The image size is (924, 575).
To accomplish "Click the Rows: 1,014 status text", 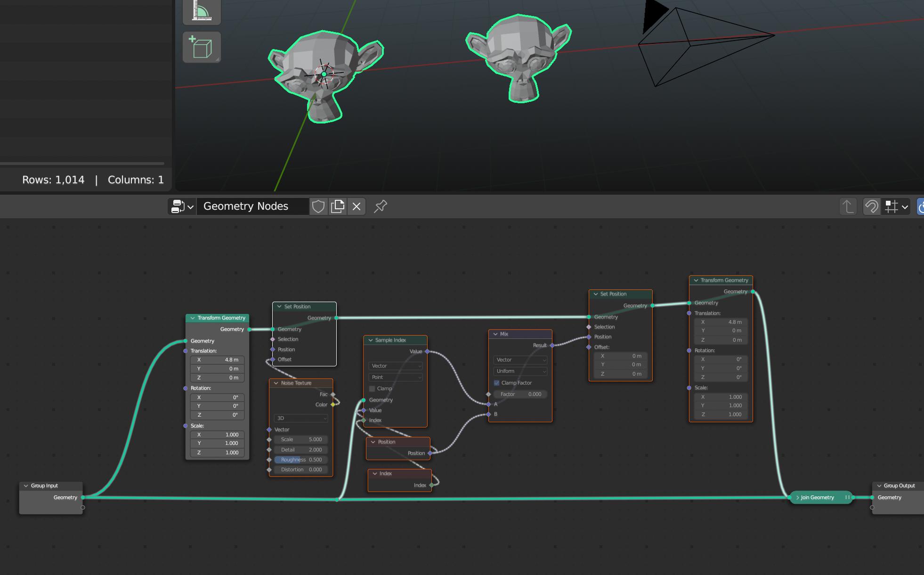I will [53, 180].
